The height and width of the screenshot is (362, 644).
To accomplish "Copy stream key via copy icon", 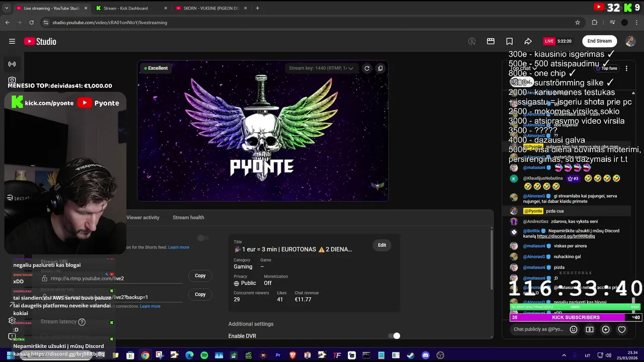I will [x=380, y=68].
